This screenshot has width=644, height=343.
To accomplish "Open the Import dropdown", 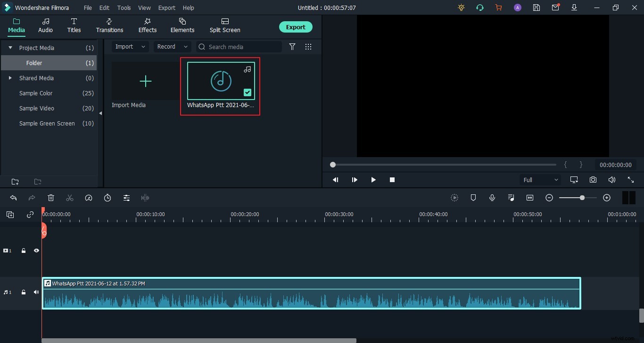I will coord(130,46).
